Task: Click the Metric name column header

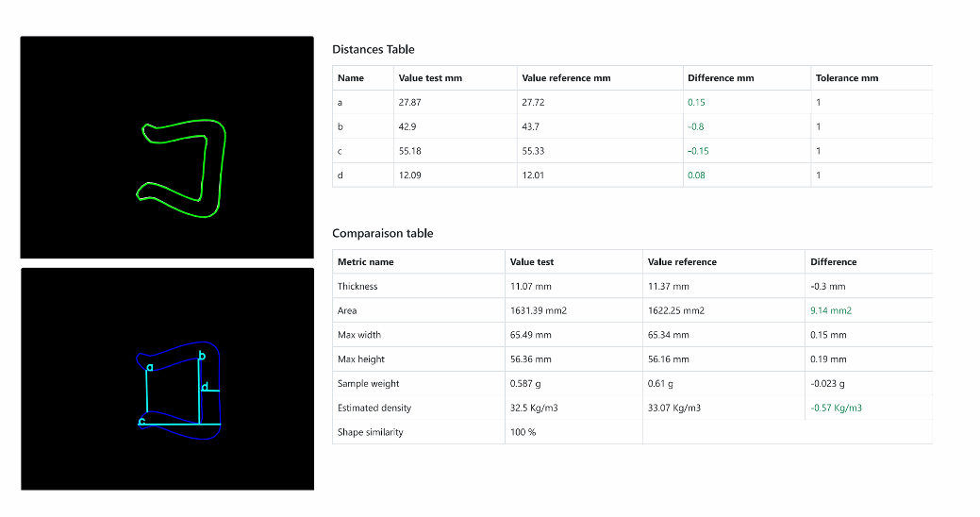Action: point(366,262)
